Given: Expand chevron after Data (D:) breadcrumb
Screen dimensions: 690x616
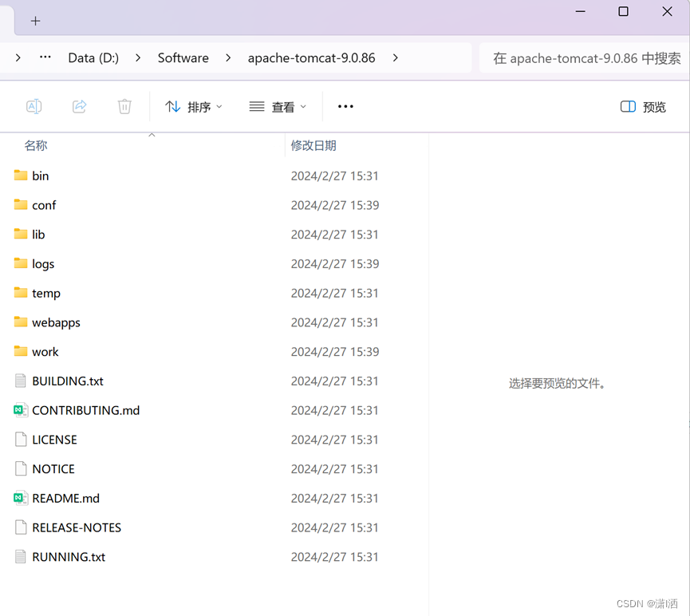Looking at the screenshot, I should pos(138,57).
